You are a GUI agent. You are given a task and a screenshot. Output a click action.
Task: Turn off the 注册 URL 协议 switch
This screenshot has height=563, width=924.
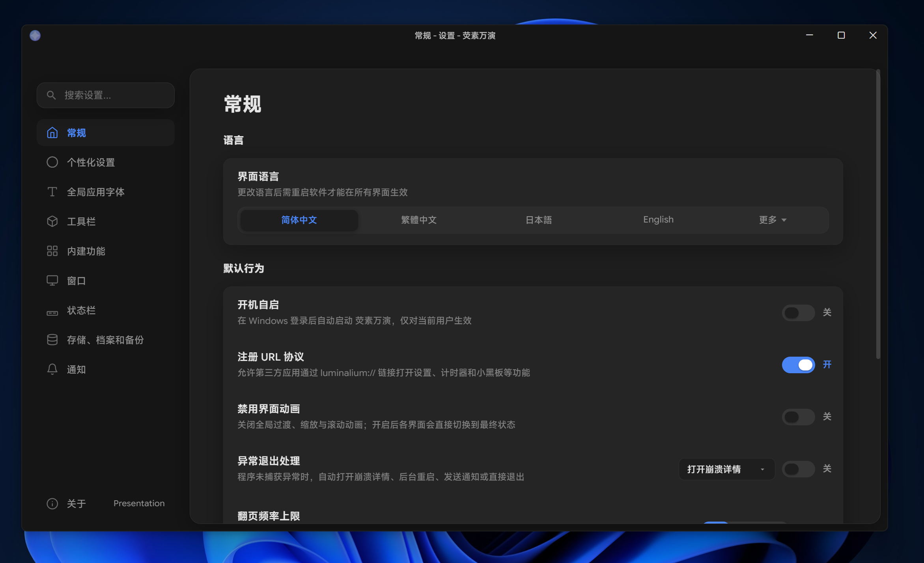click(x=798, y=365)
